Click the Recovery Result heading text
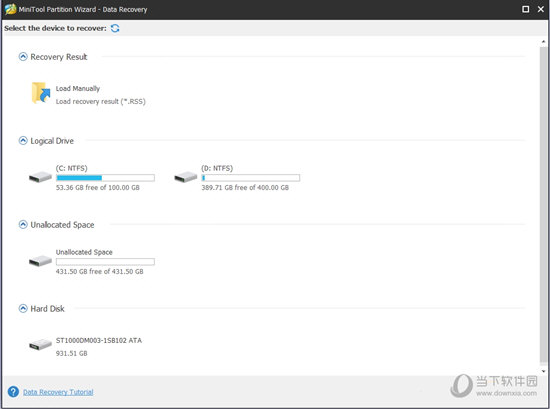Viewport: 550px width, 409px height. point(59,57)
